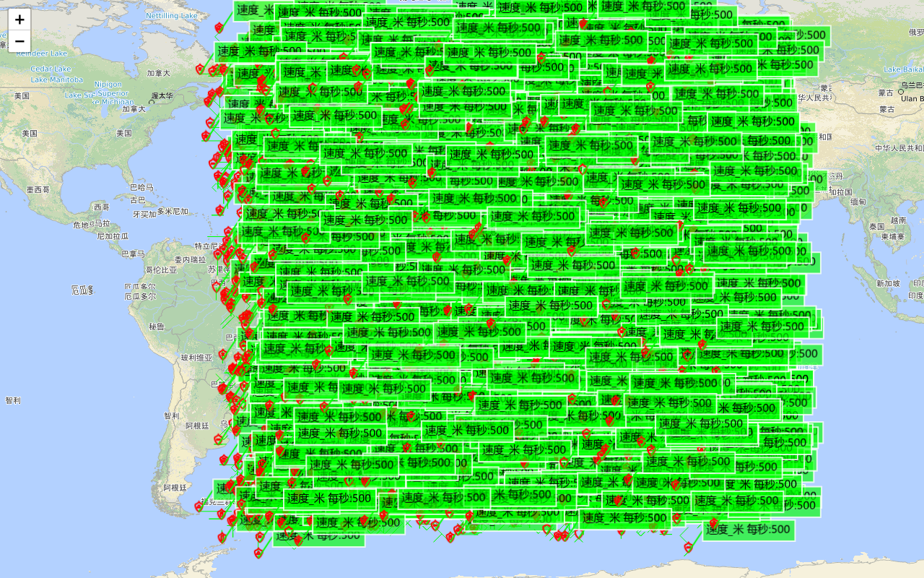This screenshot has height=578, width=924.
Task: Click the 古巴 map label
Action: pos(137,199)
